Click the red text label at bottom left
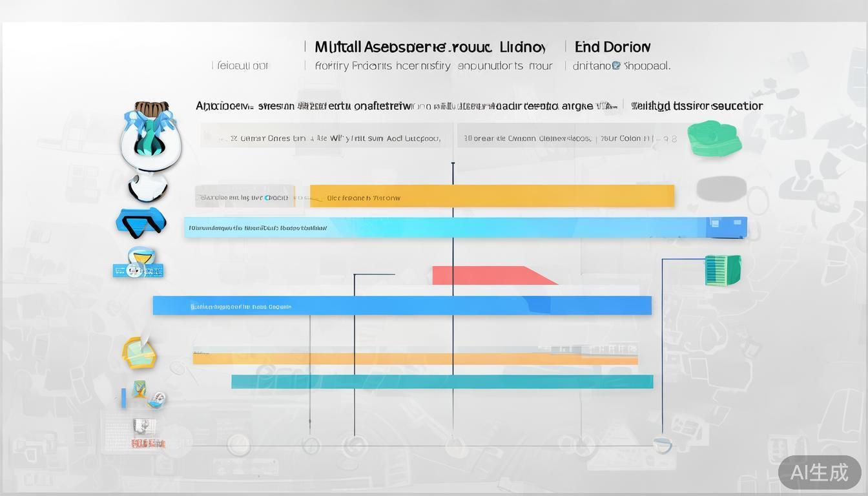 click(x=148, y=444)
